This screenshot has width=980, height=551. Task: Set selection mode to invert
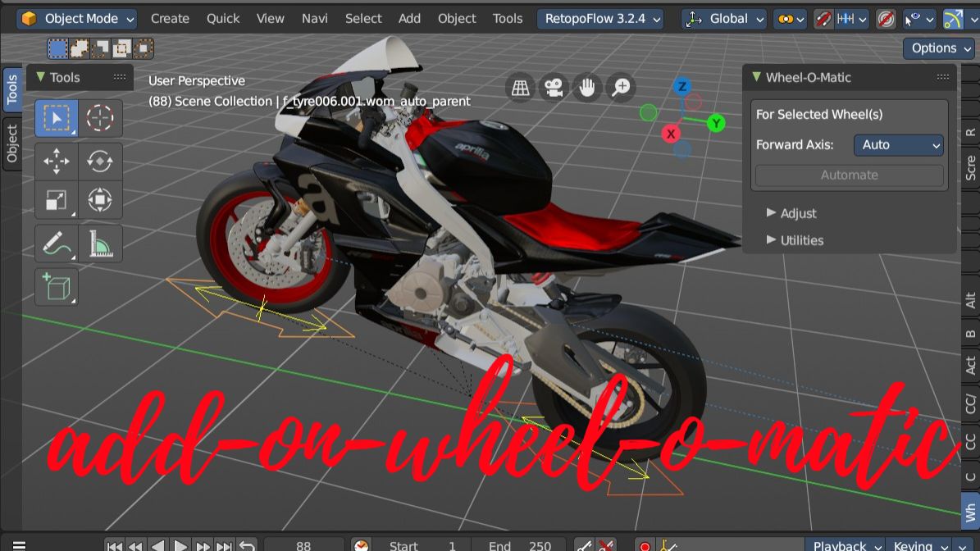coord(122,48)
